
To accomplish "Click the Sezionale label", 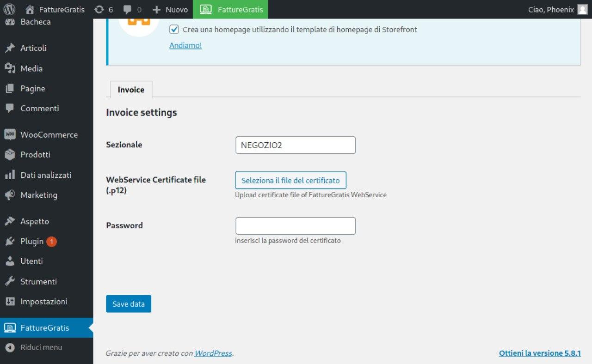I will click(124, 145).
